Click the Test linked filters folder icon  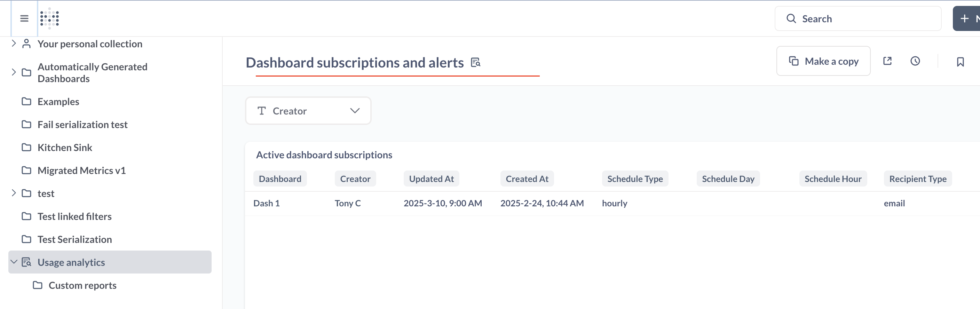(26, 216)
